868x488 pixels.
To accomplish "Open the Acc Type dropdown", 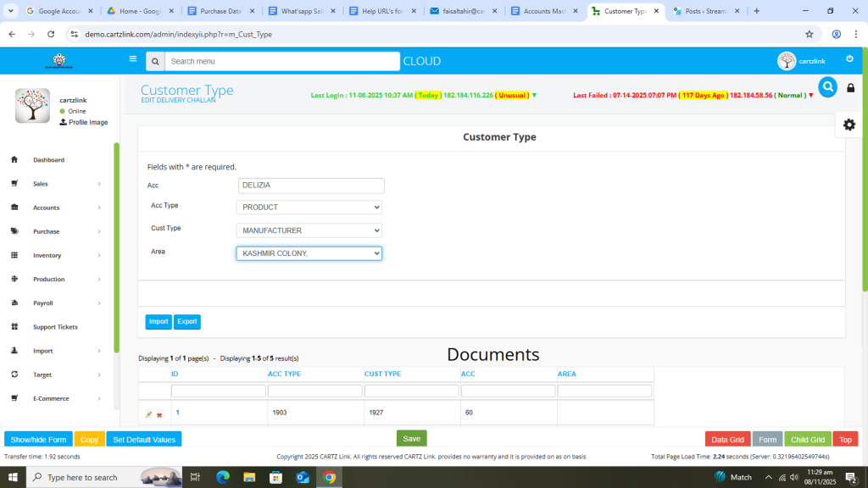I will click(x=309, y=208).
